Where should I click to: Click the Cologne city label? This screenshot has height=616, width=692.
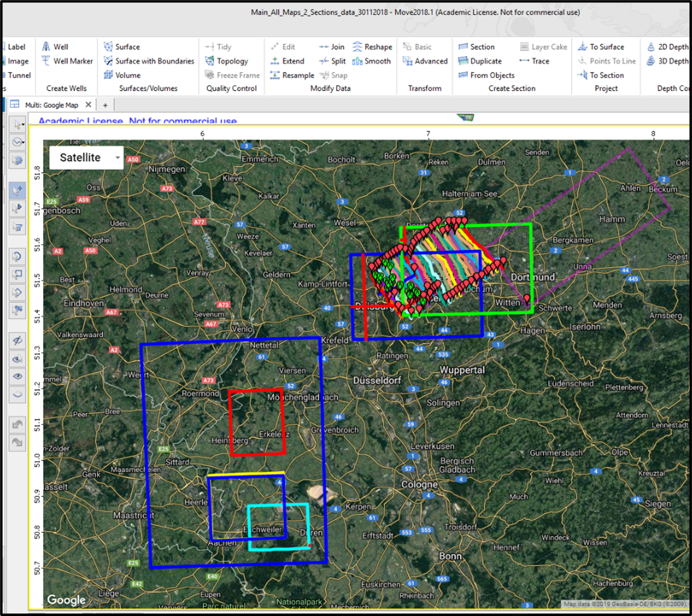coord(419,484)
